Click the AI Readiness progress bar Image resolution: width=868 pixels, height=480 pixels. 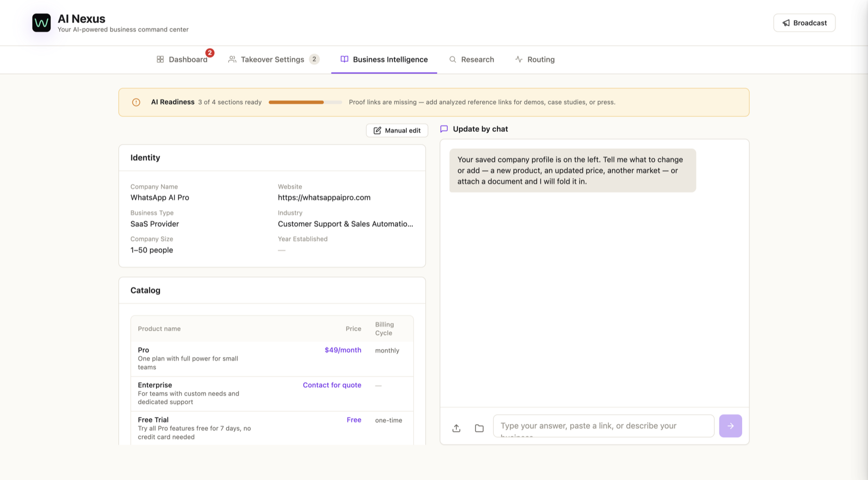click(x=305, y=102)
